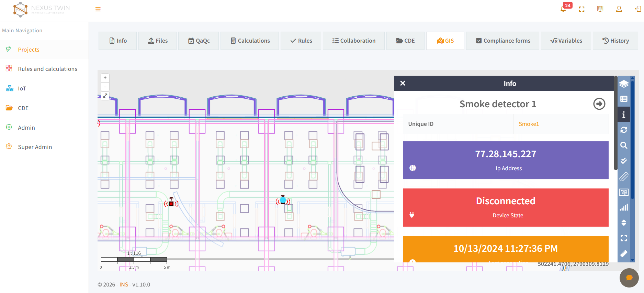The height and width of the screenshot is (293, 644).
Task: Open the map image overlay tool
Action: (624, 192)
